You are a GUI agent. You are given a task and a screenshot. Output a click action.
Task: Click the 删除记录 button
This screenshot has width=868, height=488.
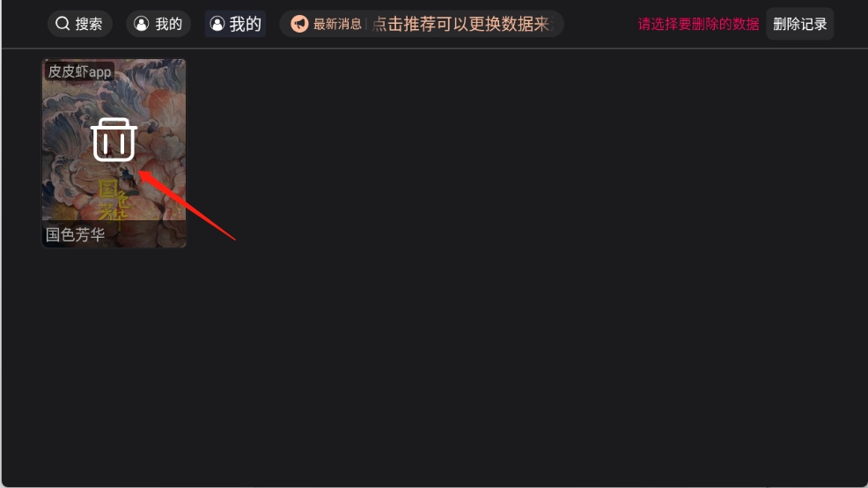coord(800,24)
